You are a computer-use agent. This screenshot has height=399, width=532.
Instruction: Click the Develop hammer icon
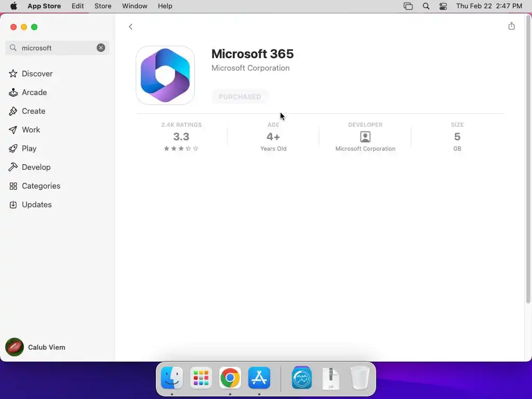click(x=13, y=167)
